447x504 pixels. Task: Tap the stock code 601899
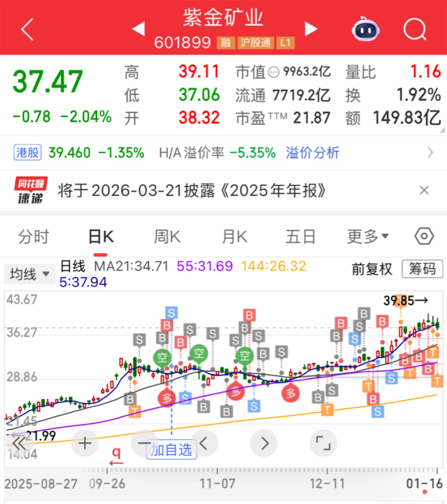(182, 43)
